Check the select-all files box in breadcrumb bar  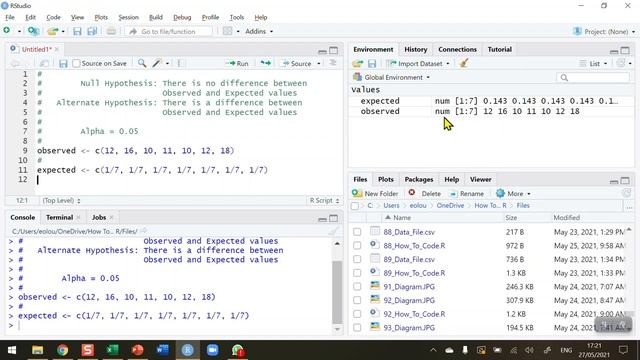click(355, 206)
